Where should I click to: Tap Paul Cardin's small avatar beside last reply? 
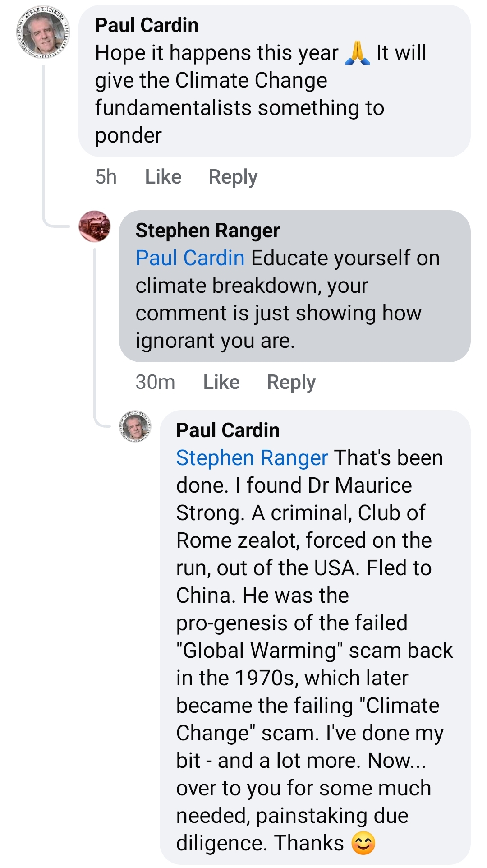(x=135, y=426)
